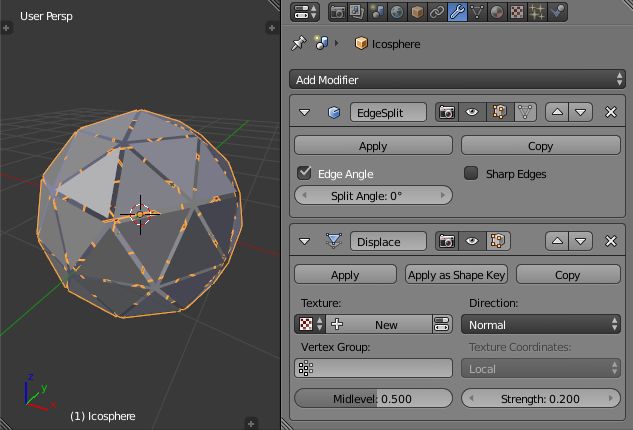
Task: Browse textures with the checker icon dropdown
Action: click(x=310, y=324)
